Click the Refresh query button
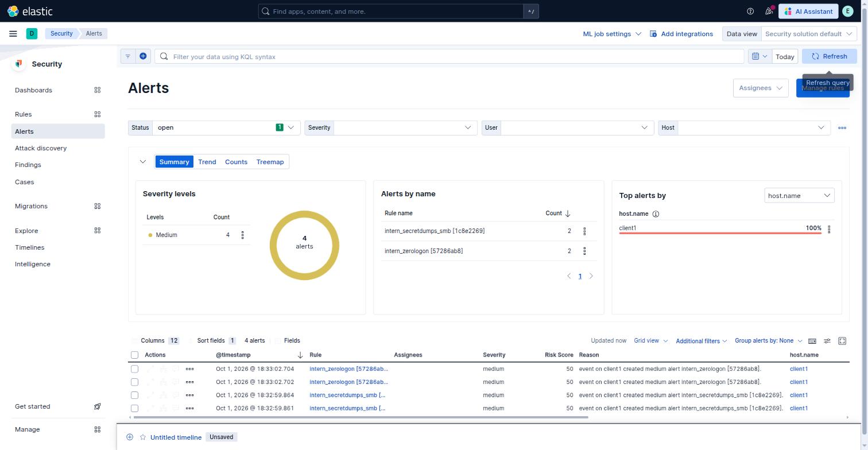868x450 pixels. coord(829,56)
